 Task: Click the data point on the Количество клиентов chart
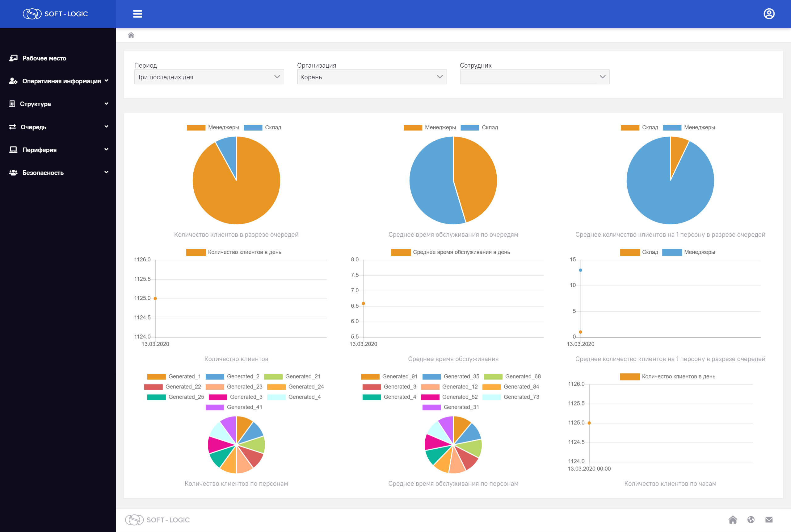tap(155, 299)
